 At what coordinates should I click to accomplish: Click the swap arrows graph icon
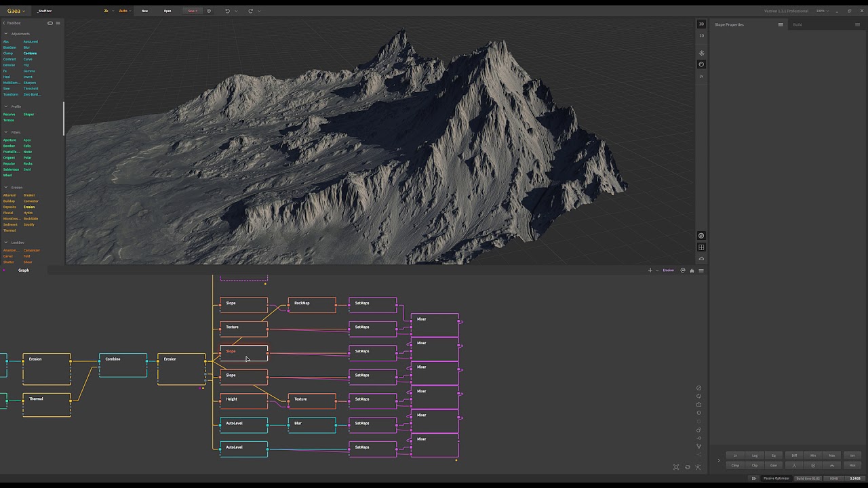tap(688, 467)
